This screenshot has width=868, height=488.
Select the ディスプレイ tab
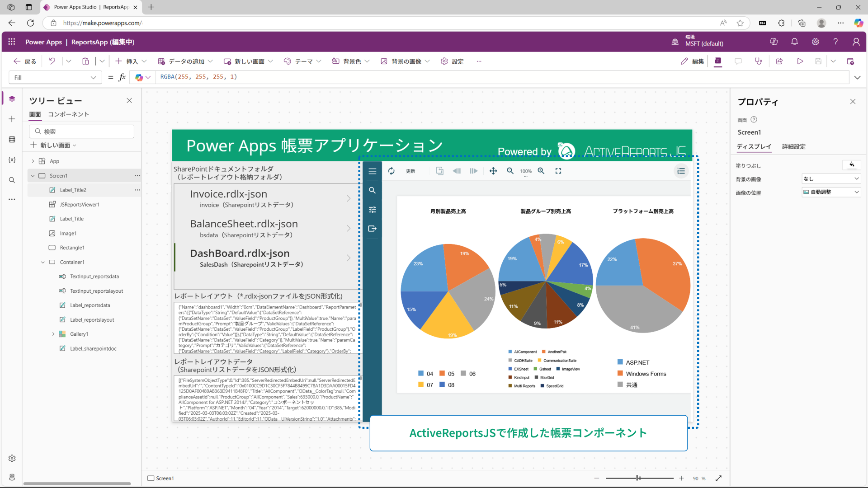(754, 146)
